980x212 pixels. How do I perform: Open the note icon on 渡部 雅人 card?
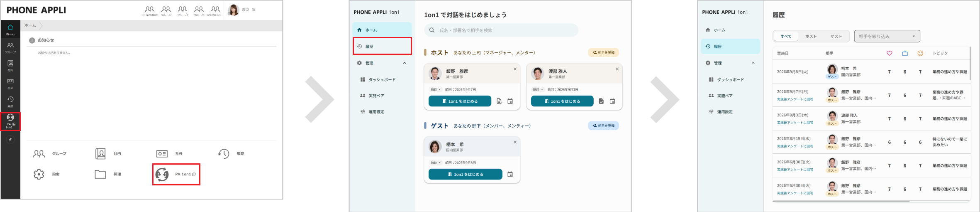click(x=601, y=101)
